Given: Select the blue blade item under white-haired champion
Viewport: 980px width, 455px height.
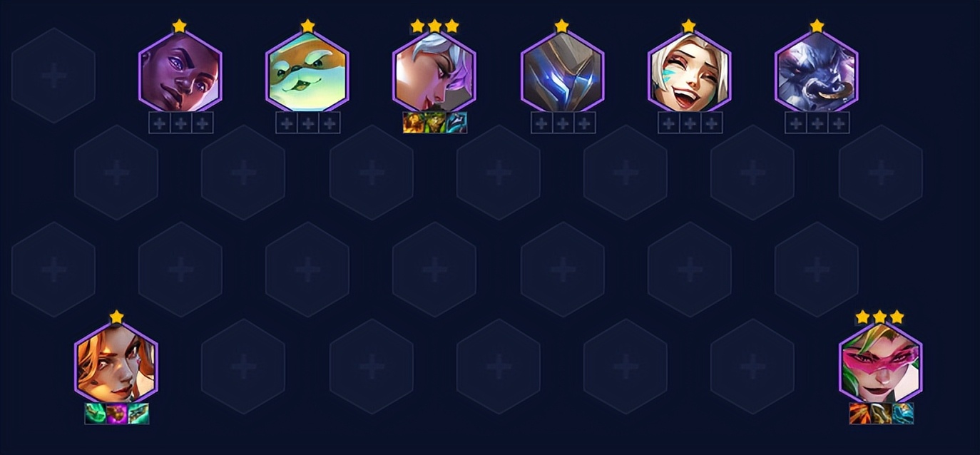Looking at the screenshot, I should (x=456, y=123).
